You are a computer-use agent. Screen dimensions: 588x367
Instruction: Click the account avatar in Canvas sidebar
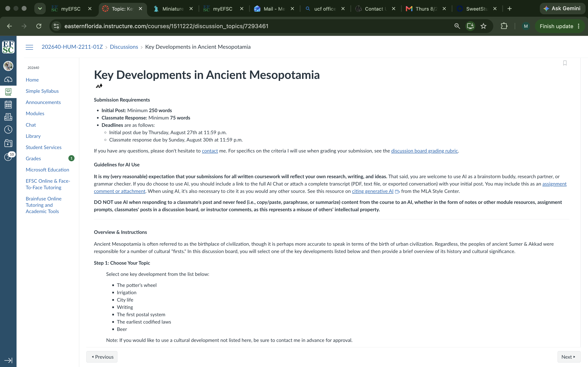click(x=8, y=66)
